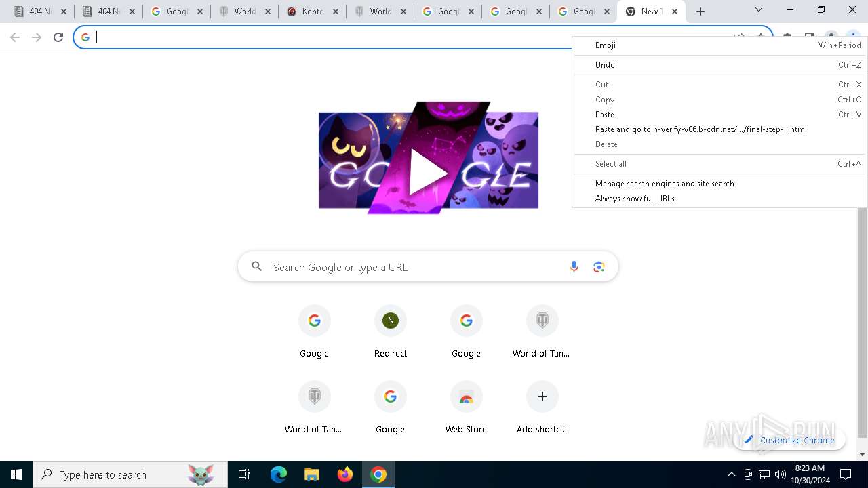
Task: Choose Select all from the context menu
Action: tap(719, 164)
